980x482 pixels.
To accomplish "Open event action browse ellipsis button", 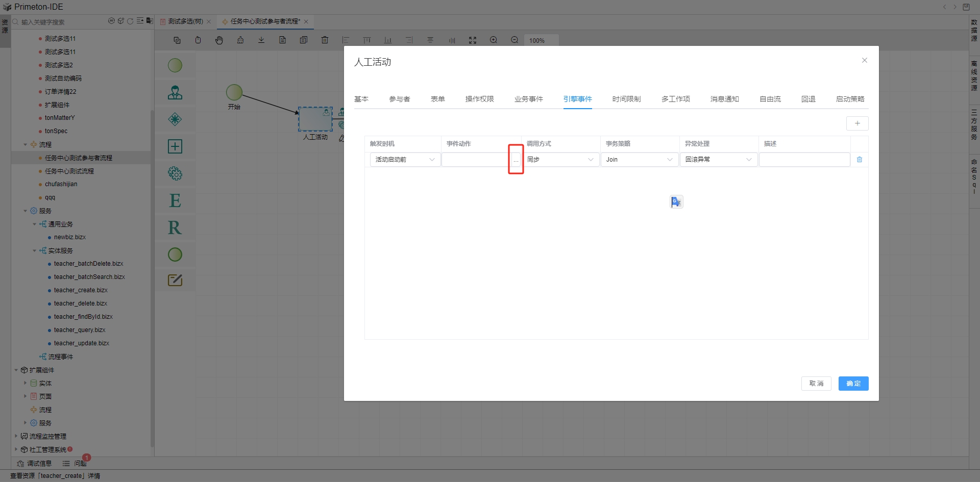I will click(516, 160).
